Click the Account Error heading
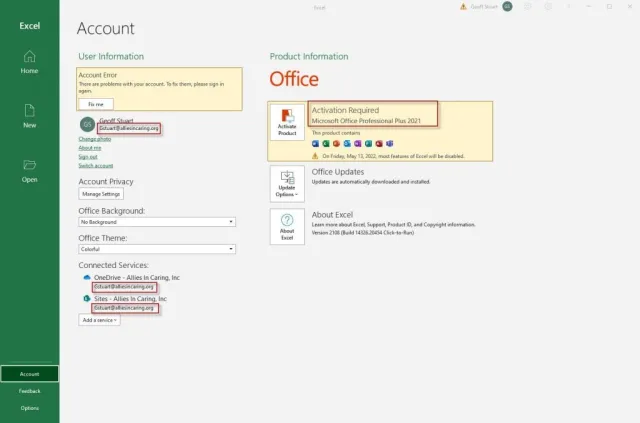The width and height of the screenshot is (640, 423). pos(98,75)
